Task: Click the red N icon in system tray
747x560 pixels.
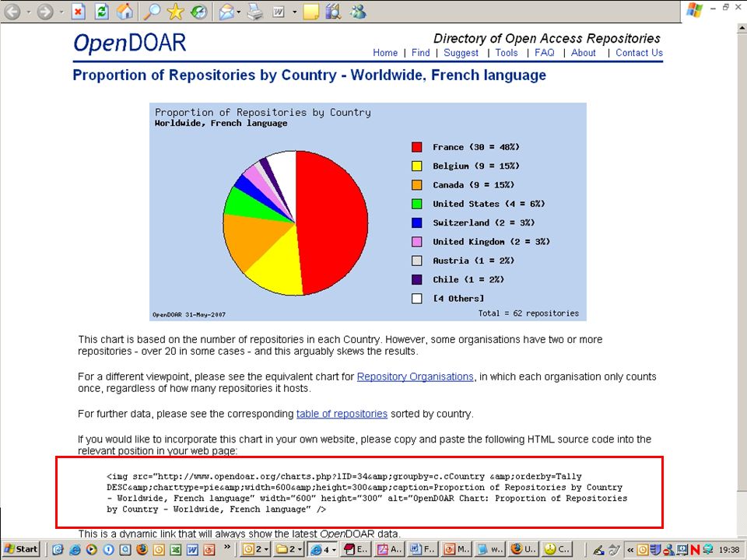Action: 695,550
